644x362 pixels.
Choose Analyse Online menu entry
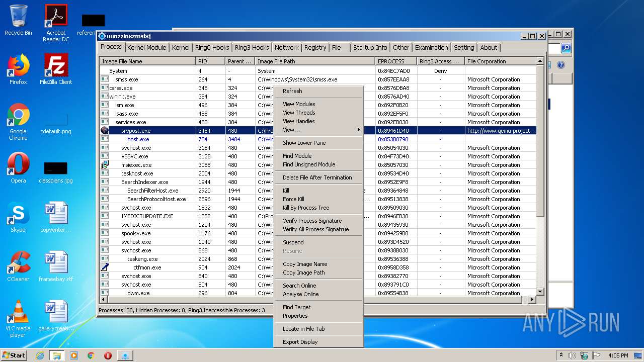318,294
